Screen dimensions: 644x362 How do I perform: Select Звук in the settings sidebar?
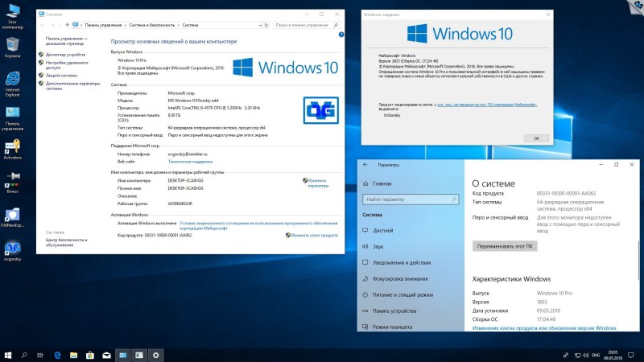pyautogui.click(x=378, y=246)
